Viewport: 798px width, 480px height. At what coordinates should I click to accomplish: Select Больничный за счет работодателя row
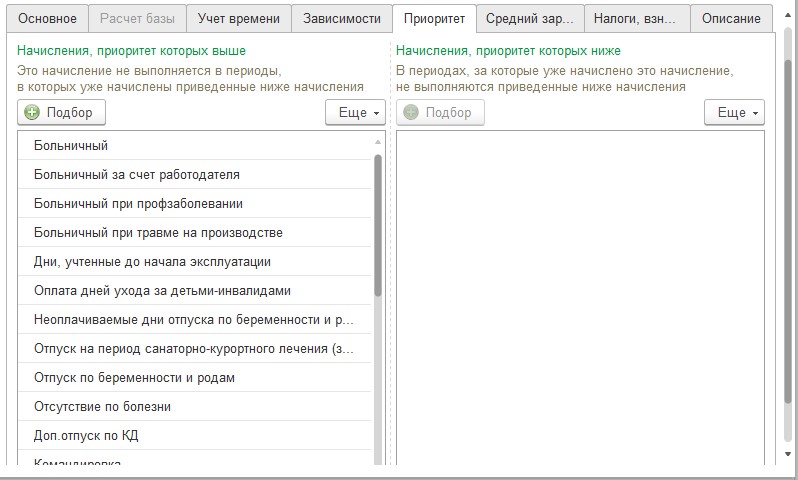point(195,175)
